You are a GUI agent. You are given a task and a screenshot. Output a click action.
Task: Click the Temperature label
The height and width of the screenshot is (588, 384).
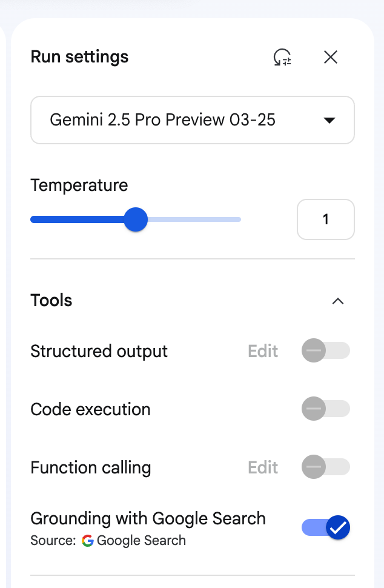pos(79,185)
